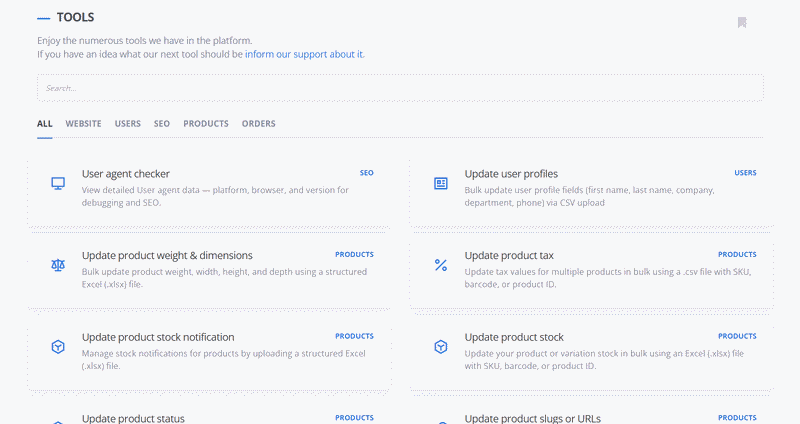
Task: Click the box icon for Update product stock
Action: click(441, 347)
